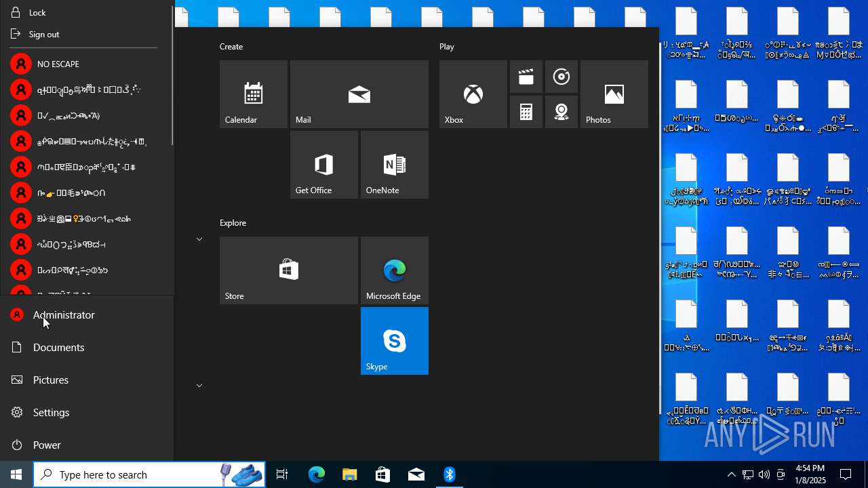The width and height of the screenshot is (868, 488).
Task: Expand the chevron beside the Skype tile
Action: point(199,386)
